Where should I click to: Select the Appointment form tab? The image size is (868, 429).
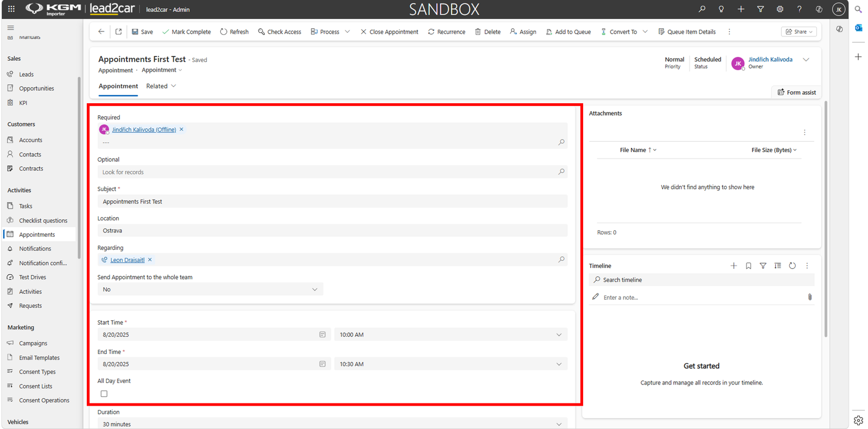tap(118, 86)
